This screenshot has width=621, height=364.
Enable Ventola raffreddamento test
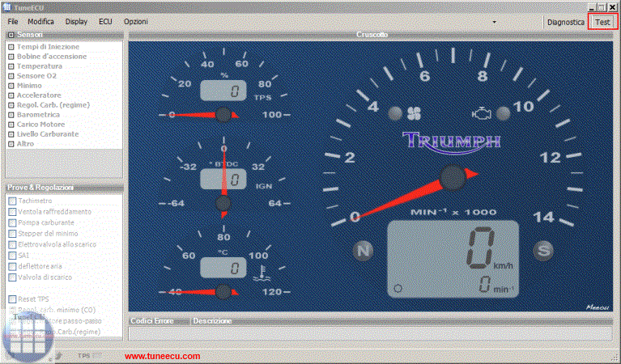tap(12, 212)
